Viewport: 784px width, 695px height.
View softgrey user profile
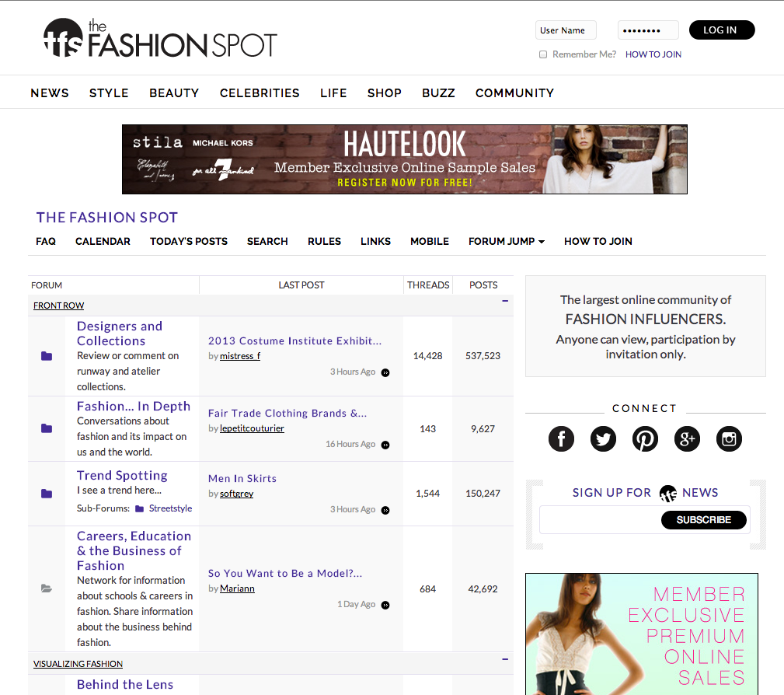(x=236, y=494)
